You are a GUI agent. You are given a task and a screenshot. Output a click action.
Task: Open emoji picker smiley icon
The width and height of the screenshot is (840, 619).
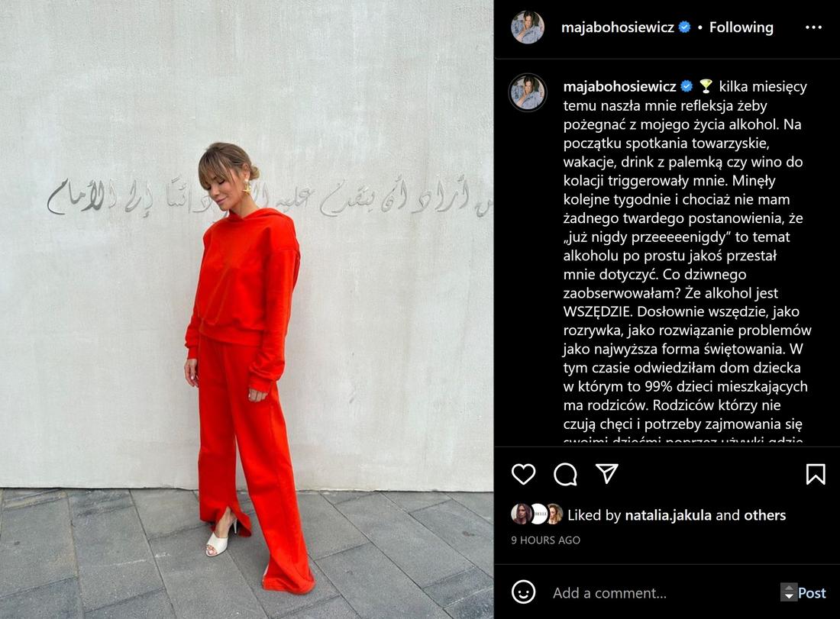point(523,592)
